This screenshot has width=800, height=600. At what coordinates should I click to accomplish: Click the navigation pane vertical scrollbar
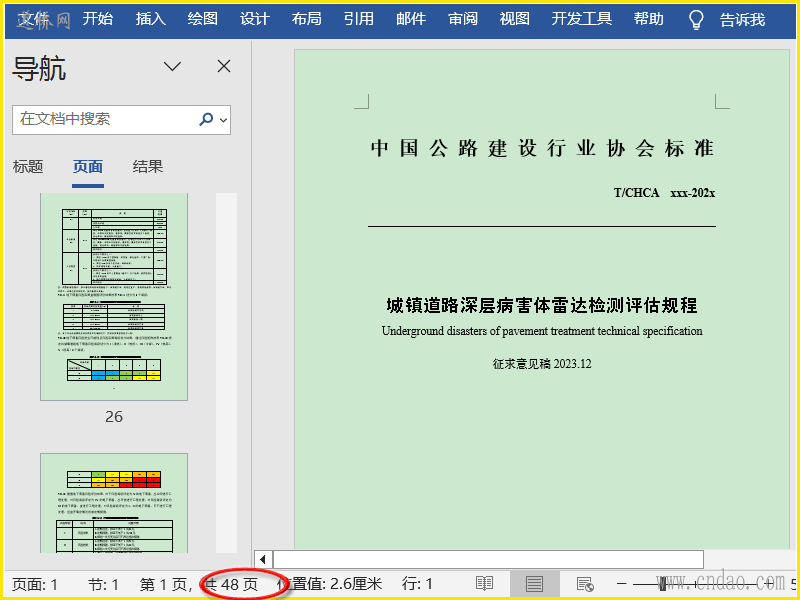(x=226, y=372)
